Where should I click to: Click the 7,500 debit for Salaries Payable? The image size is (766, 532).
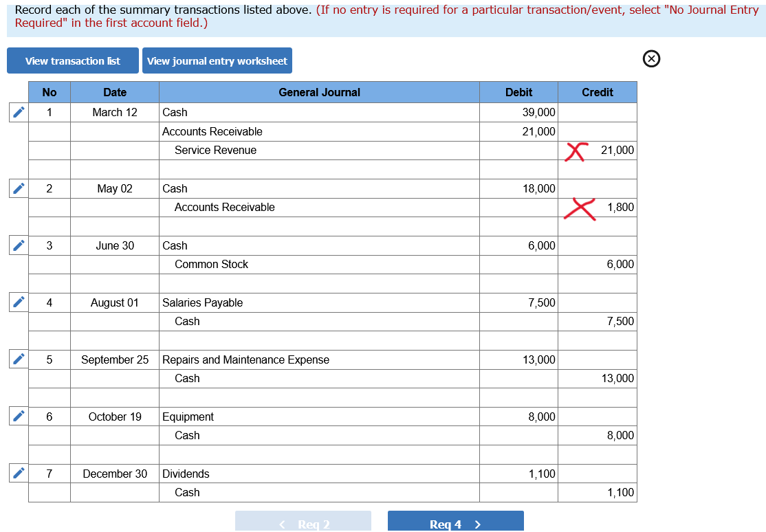tap(519, 303)
